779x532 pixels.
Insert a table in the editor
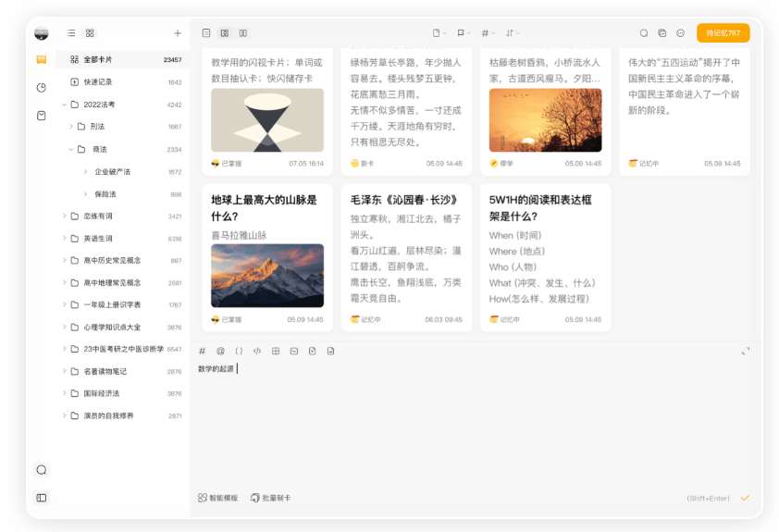(276, 352)
